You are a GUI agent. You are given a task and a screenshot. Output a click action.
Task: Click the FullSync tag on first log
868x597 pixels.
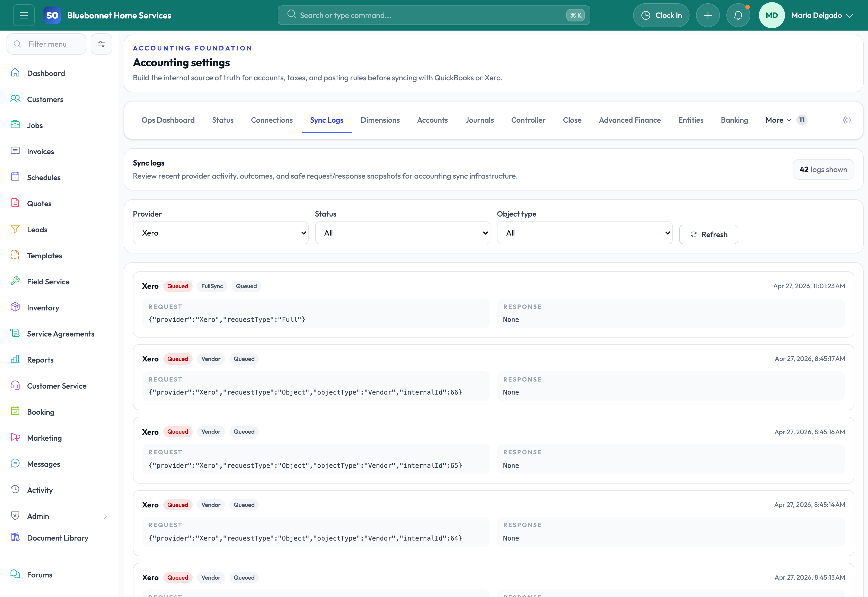[212, 286]
